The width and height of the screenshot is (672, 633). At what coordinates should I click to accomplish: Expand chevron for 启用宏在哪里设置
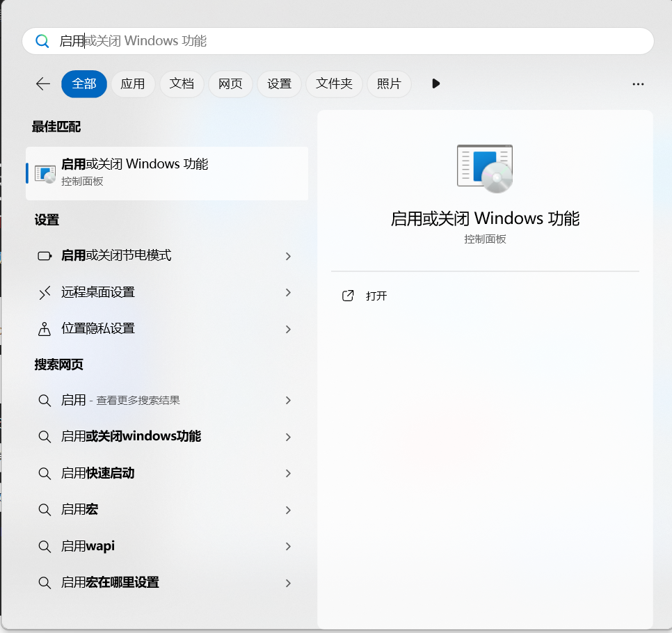[x=288, y=583]
